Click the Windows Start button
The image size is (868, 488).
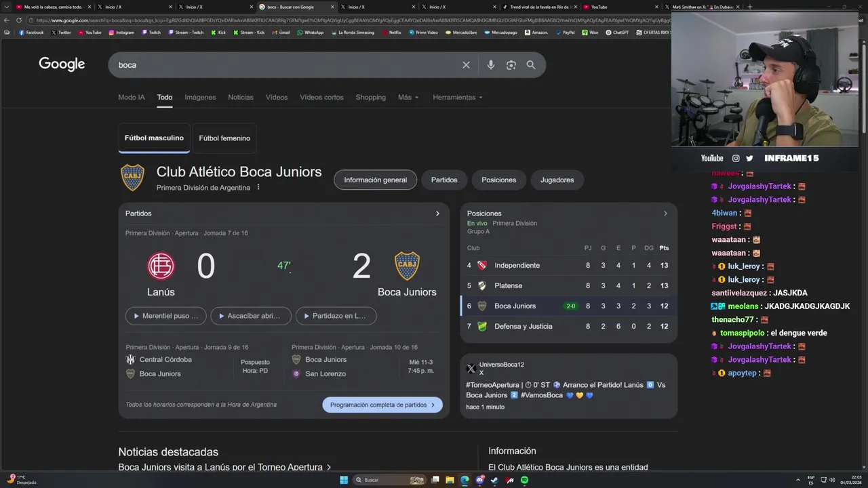[x=344, y=480]
